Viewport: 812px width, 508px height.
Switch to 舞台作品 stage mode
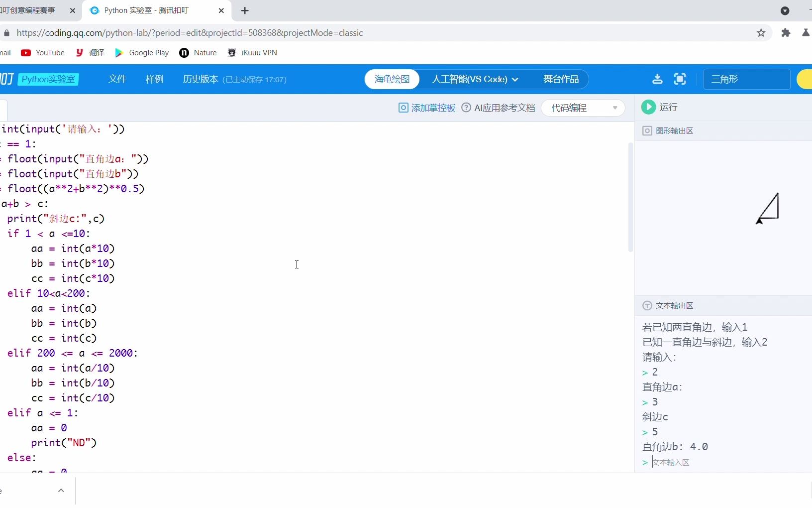click(561, 79)
